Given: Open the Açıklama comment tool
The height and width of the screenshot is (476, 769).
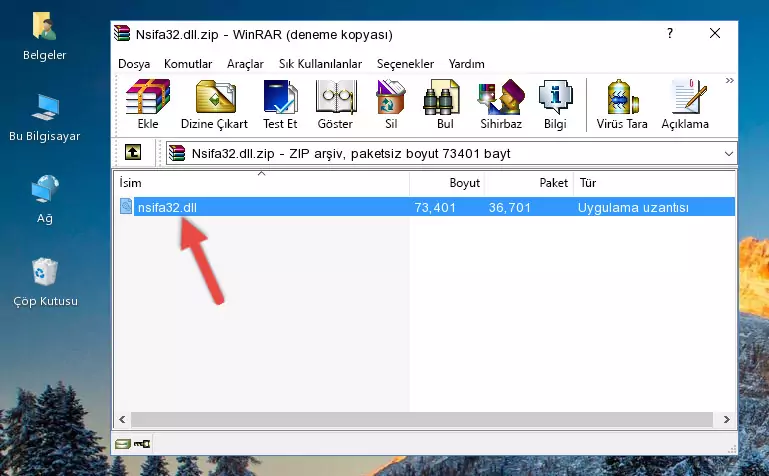Looking at the screenshot, I should pos(685,104).
